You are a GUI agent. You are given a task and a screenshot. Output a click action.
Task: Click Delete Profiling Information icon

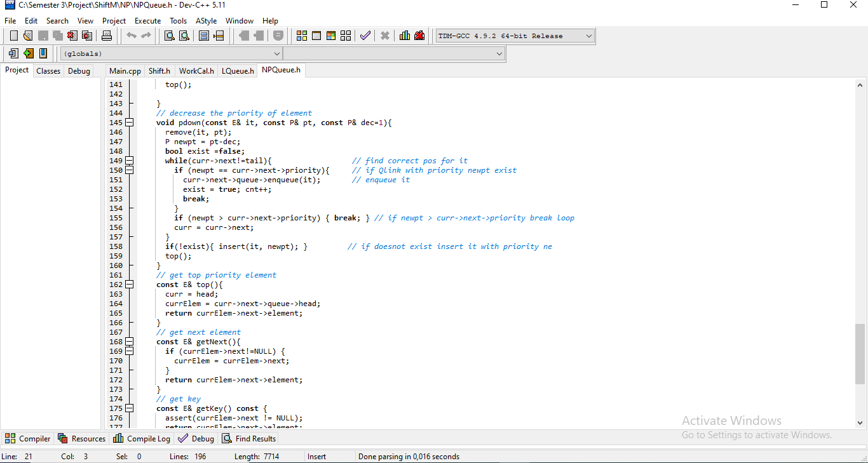[x=419, y=36]
